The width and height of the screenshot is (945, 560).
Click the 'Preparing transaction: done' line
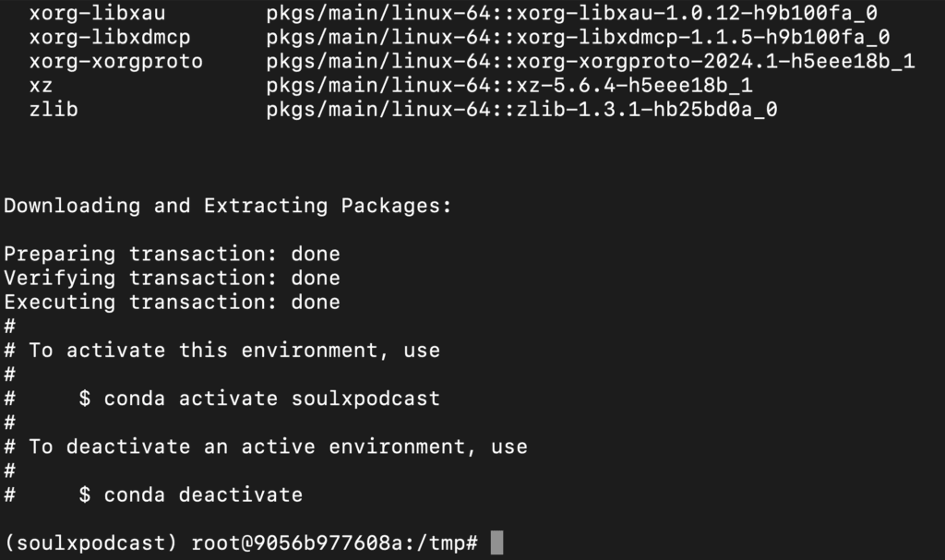pos(172,254)
